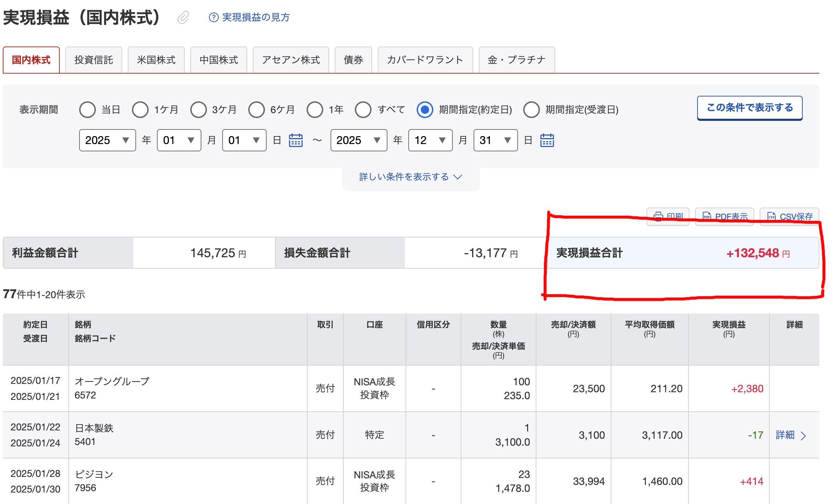Open the end day 31 dropdown
Screen dimensions: 835x504
click(495, 141)
